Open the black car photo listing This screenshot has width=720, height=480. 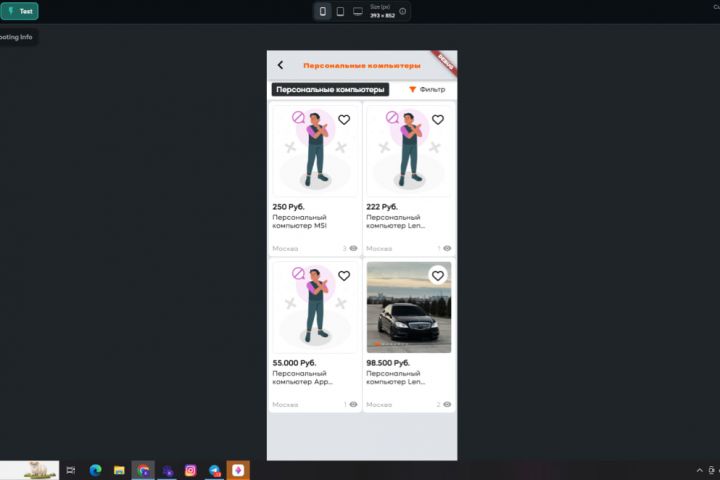point(409,307)
